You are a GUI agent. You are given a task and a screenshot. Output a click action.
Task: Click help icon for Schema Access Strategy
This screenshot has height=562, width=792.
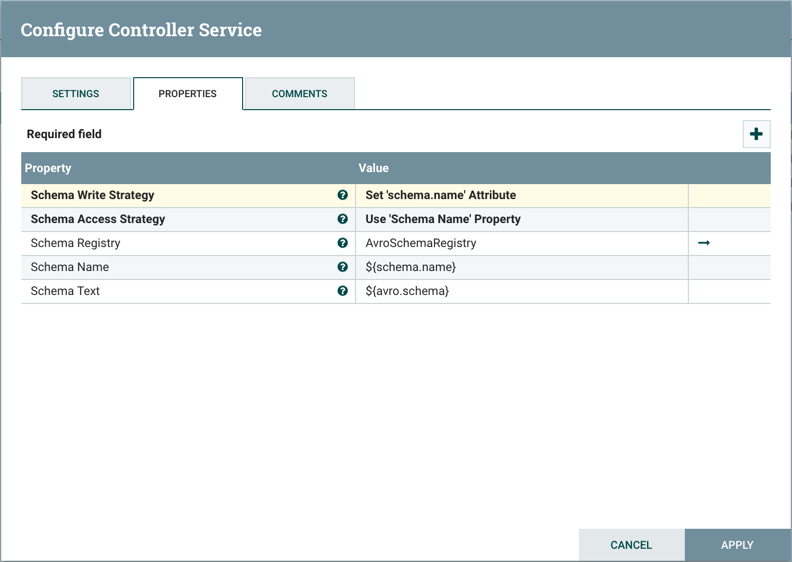tap(342, 219)
